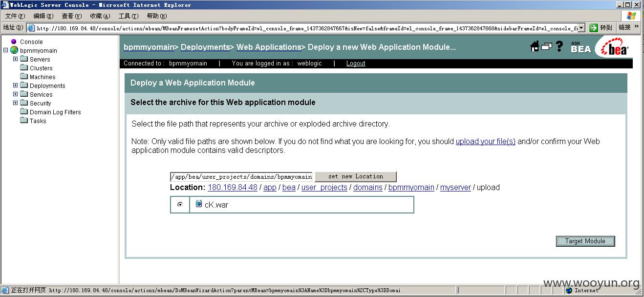Click the Web Applications breadcrumb link

[269, 47]
